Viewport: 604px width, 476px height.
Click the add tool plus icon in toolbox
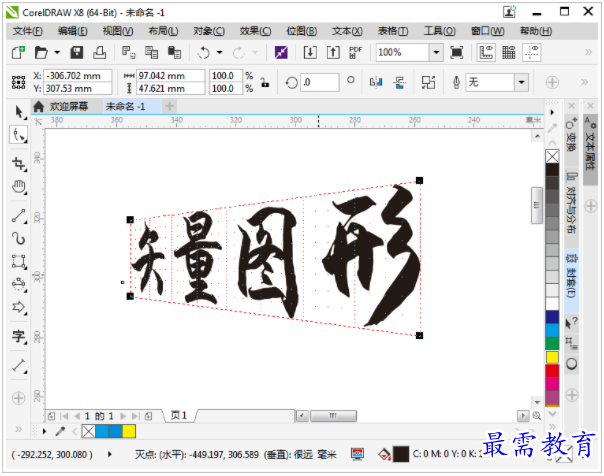[18, 398]
